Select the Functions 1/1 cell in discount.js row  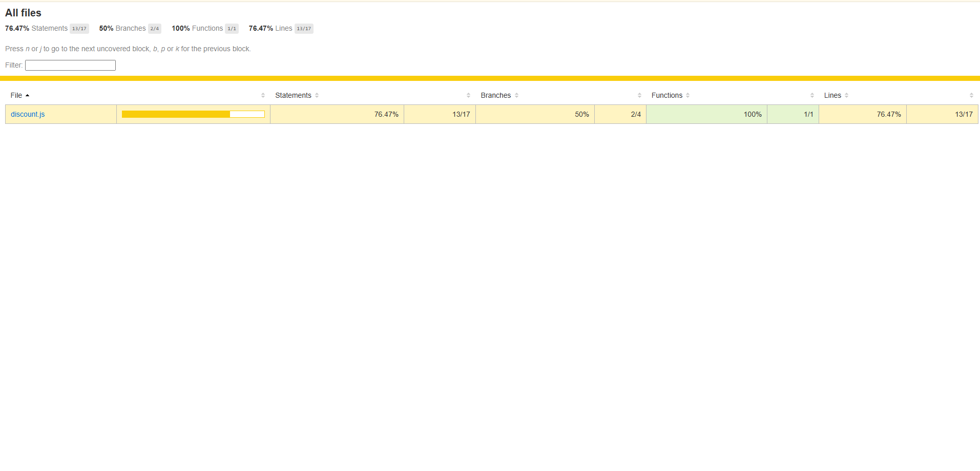(x=793, y=114)
